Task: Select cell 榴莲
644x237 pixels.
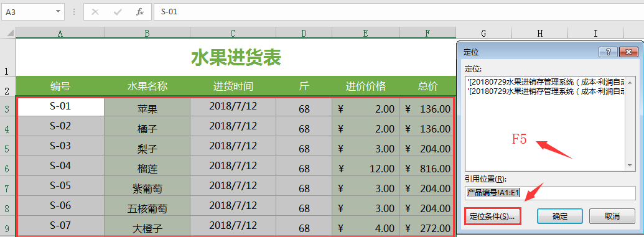Action: coord(147,166)
